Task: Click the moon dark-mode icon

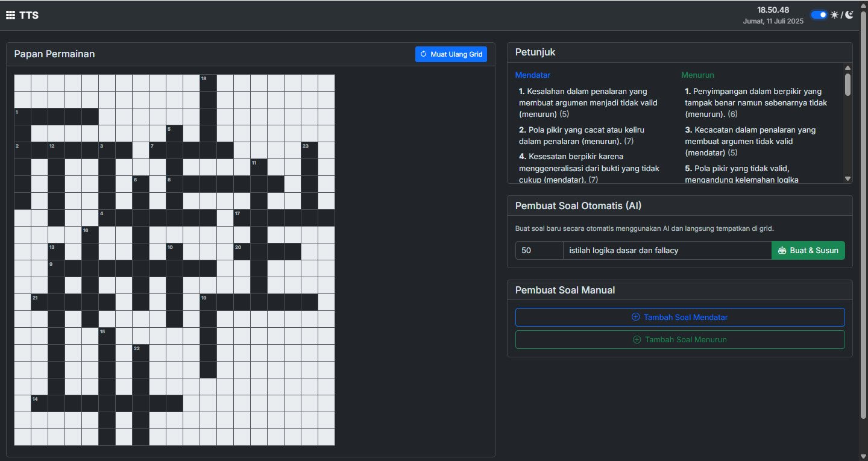Action: coord(849,15)
